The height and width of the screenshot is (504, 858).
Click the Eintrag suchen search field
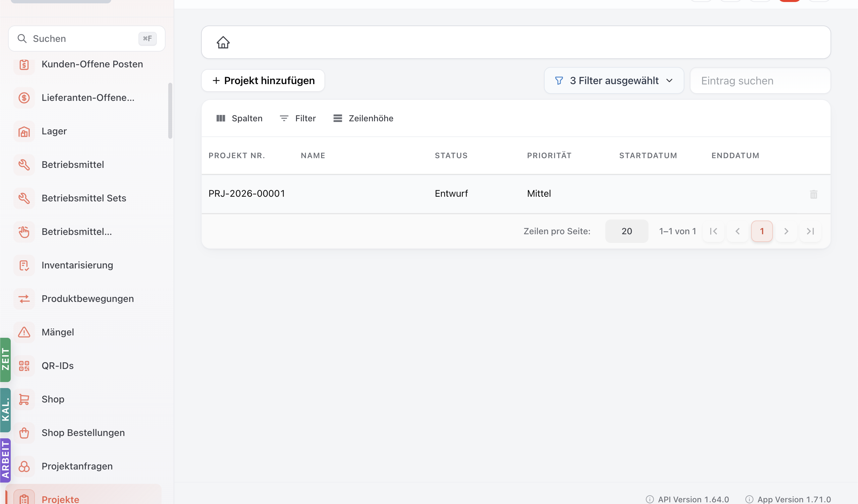click(760, 81)
